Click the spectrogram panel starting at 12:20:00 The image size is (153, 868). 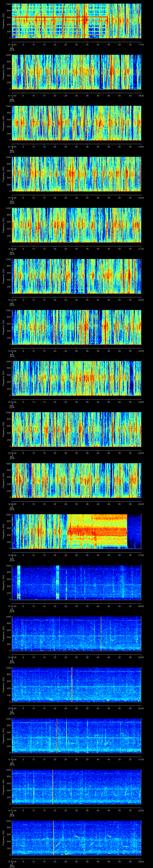pos(76,225)
